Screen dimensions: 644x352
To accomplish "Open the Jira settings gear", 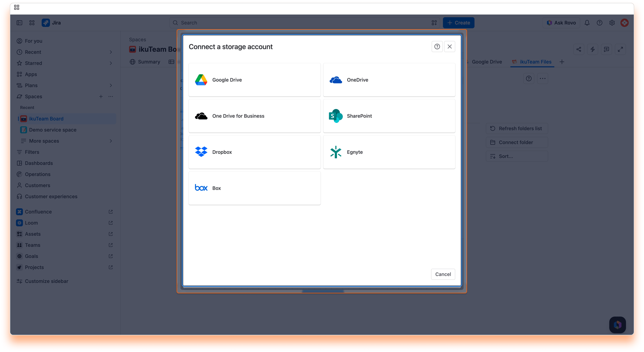I will point(612,23).
